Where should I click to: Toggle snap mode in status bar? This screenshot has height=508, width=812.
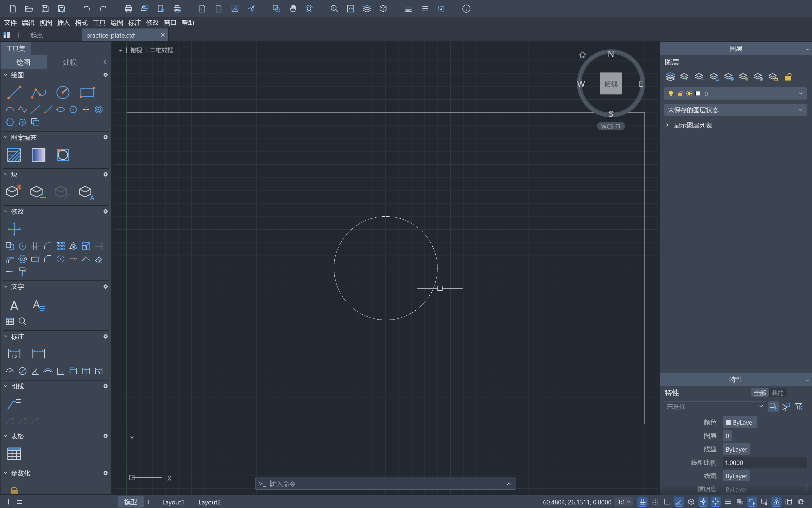[x=655, y=502]
